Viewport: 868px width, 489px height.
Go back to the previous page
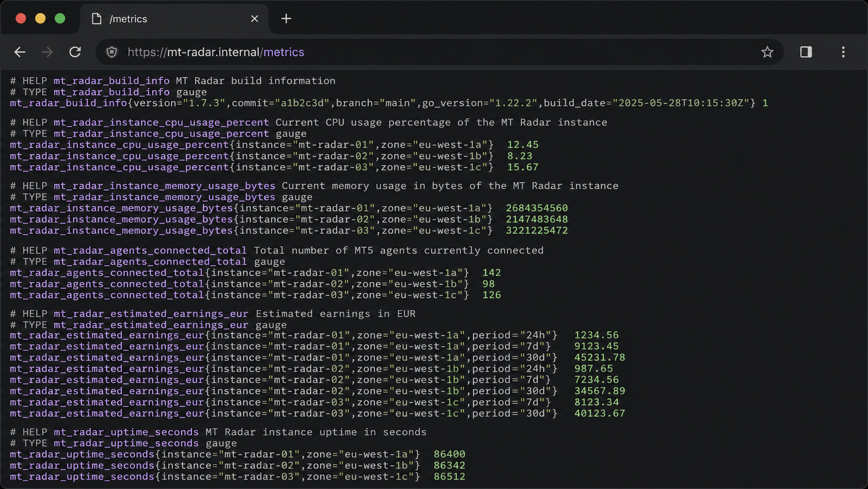click(x=20, y=52)
